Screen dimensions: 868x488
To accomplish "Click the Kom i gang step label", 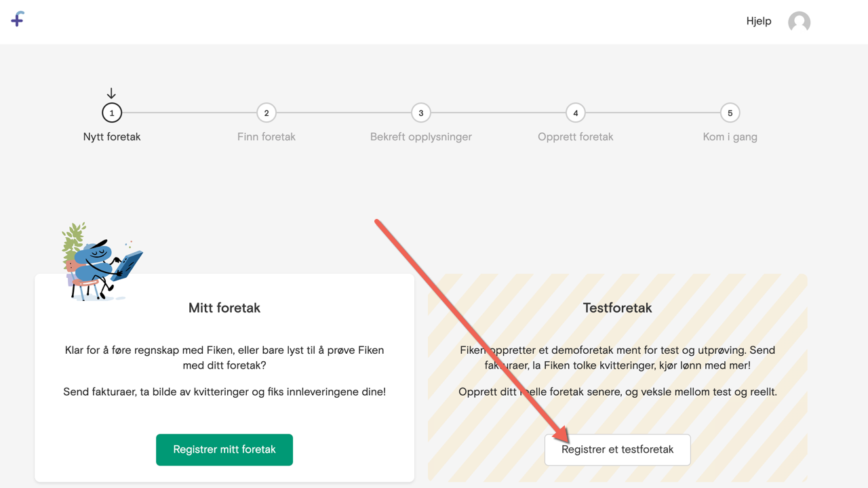I will [x=730, y=137].
